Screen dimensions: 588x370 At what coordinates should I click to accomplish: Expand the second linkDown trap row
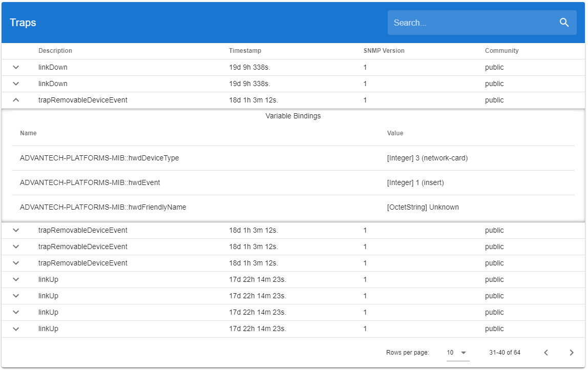[x=16, y=84]
